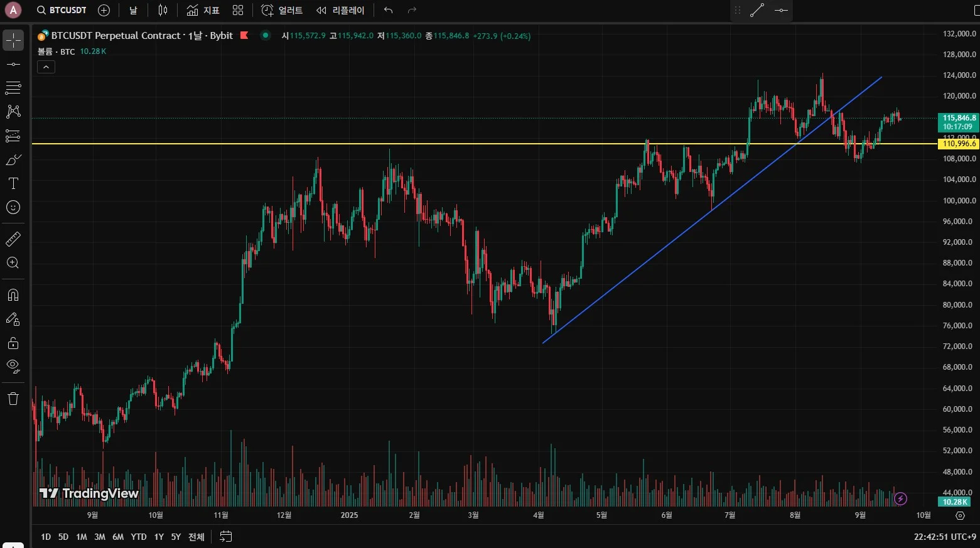Open the emoji icons tool

coord(13,207)
